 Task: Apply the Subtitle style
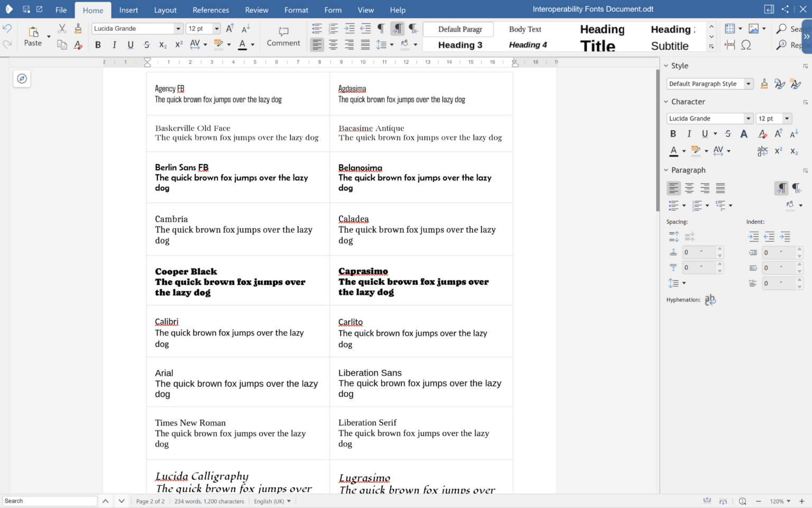[670, 46]
